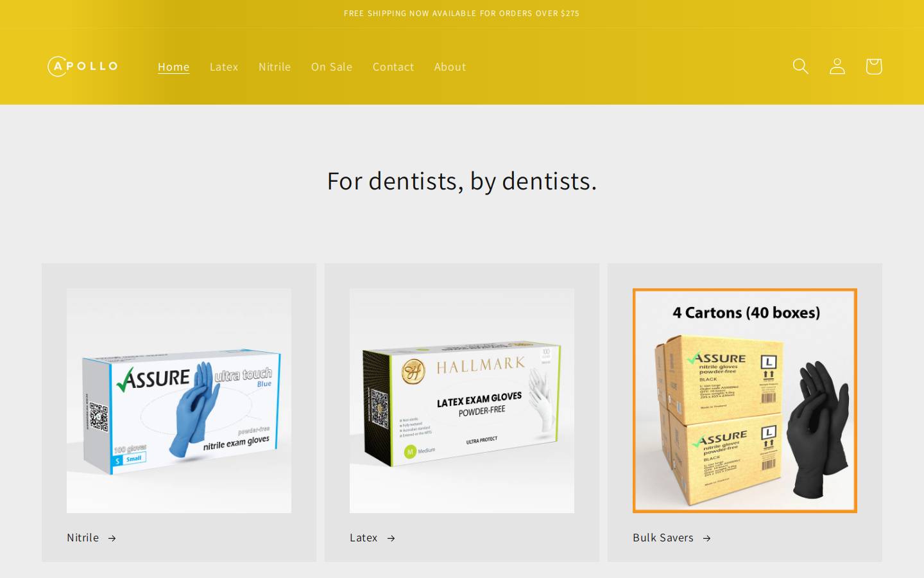Click the arrow next to Bulk Savers
This screenshot has width=924, height=578.
(706, 538)
